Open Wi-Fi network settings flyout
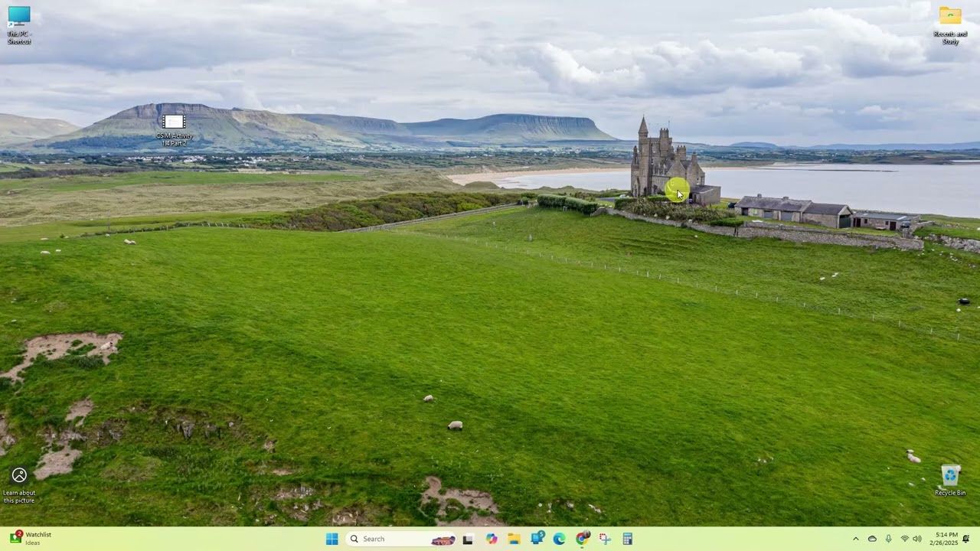This screenshot has width=980, height=551. 904,539
